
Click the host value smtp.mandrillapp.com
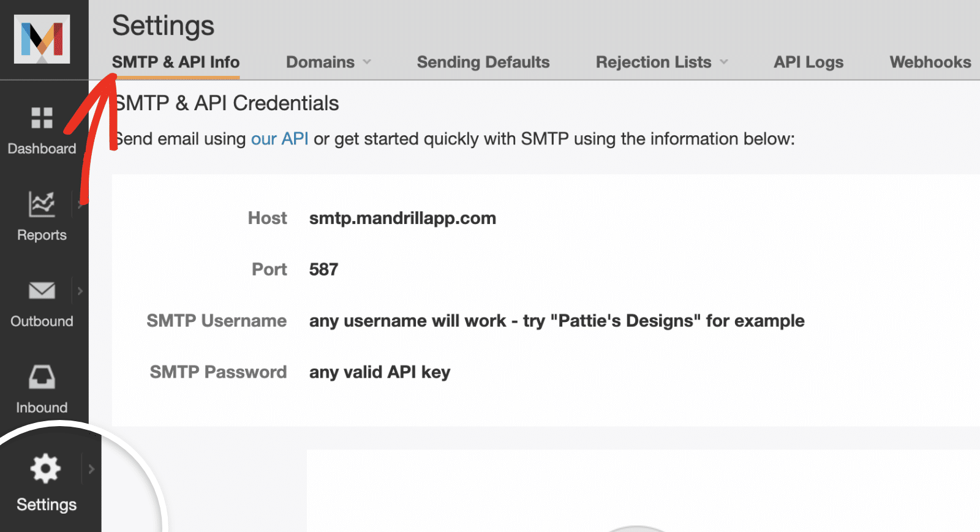[x=402, y=219]
